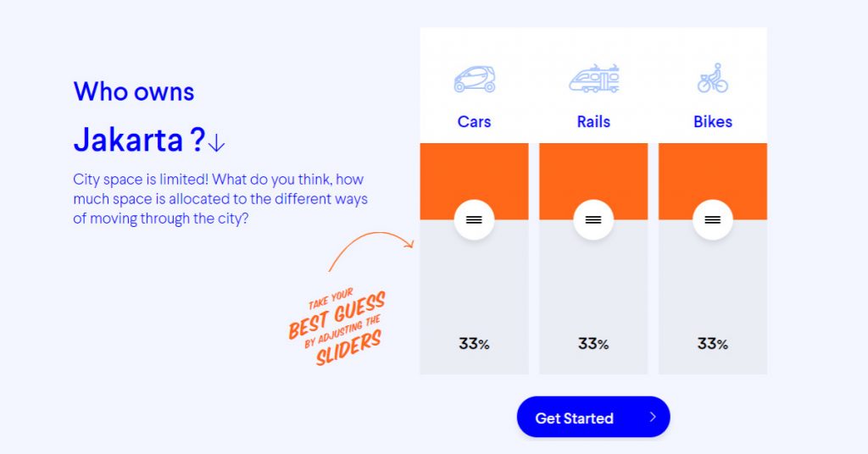Grab the Bikes slider handle
The width and height of the screenshot is (868, 454).
pyautogui.click(x=712, y=220)
